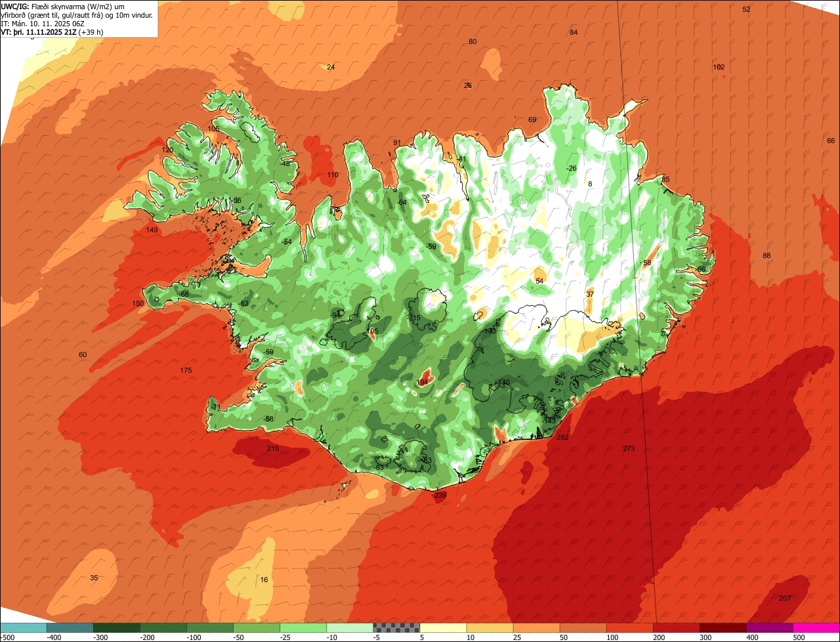
Task: Click the map value 239 on the south coast
Action: pos(440,495)
